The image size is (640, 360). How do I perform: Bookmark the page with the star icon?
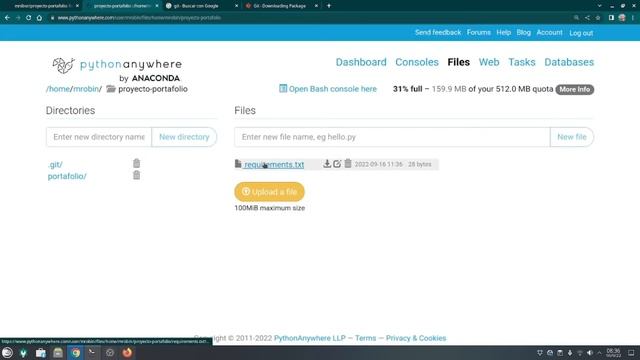598,18
